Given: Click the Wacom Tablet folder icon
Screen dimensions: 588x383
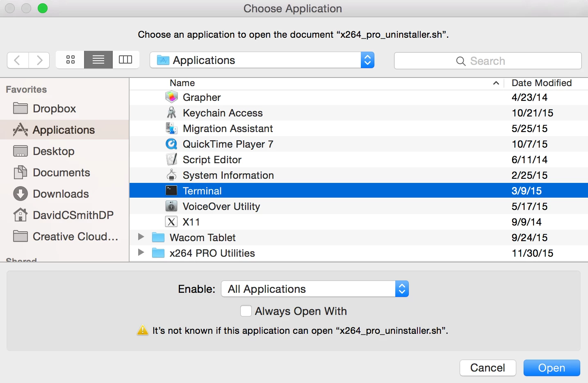Looking at the screenshot, I should coord(158,237).
